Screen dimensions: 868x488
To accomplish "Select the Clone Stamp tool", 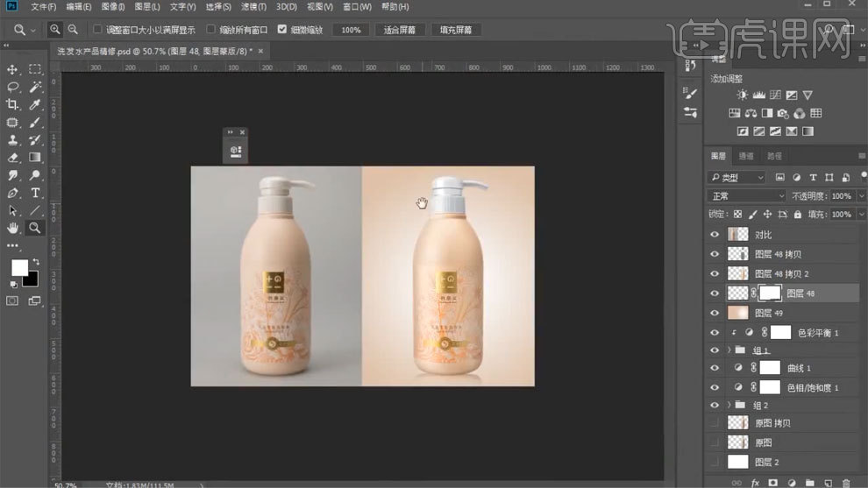I will tap(12, 140).
